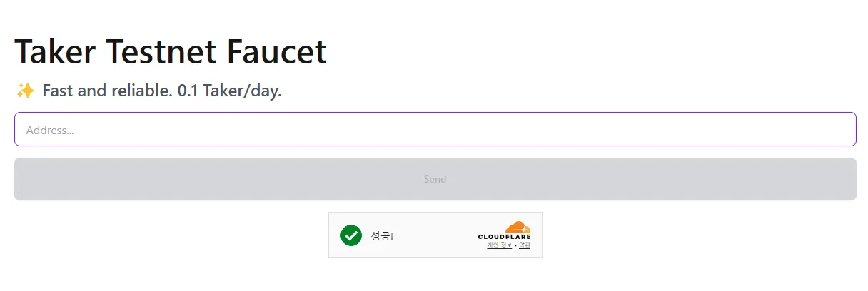The image size is (868, 291).
Task: Click blank area between 성공! and Cloudflare logo
Action: click(435, 235)
